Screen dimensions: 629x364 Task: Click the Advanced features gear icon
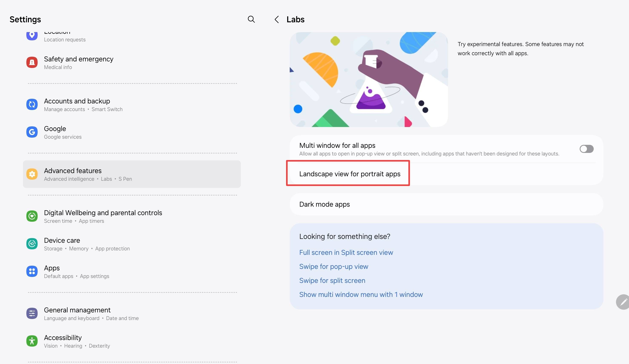pyautogui.click(x=32, y=174)
